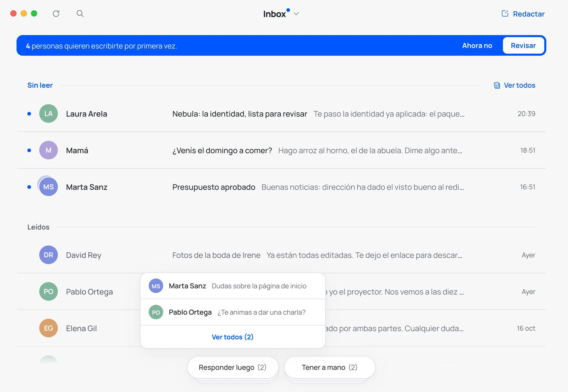Collapse the Responder luego (2) stack
Screen dimensions: 568x392
tap(233, 367)
